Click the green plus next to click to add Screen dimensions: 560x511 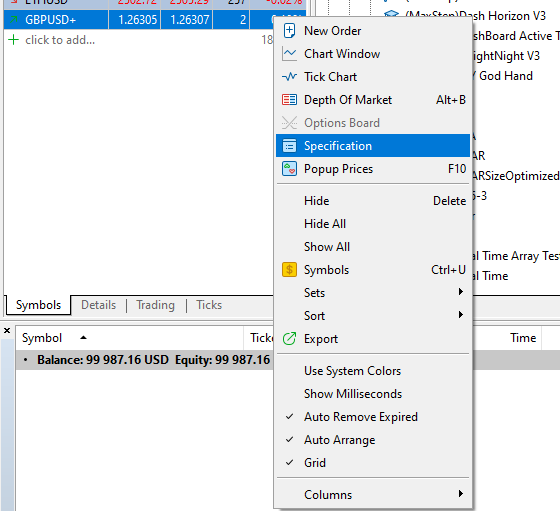pyautogui.click(x=13, y=40)
